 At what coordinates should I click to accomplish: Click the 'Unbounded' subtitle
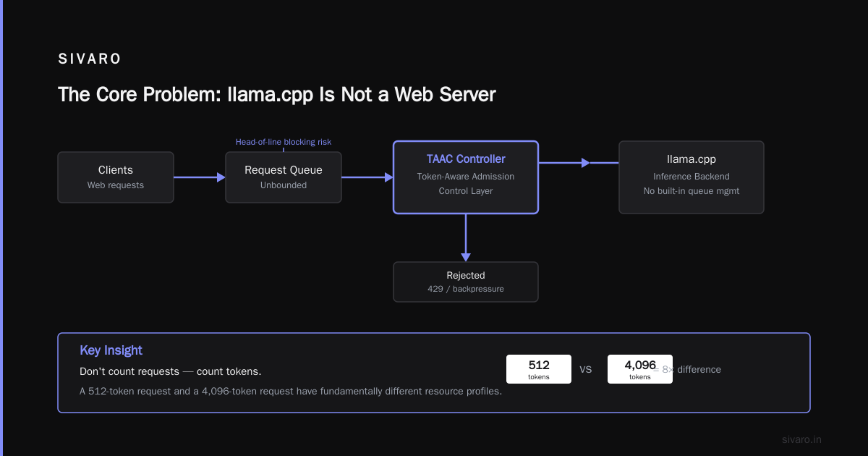(284, 185)
